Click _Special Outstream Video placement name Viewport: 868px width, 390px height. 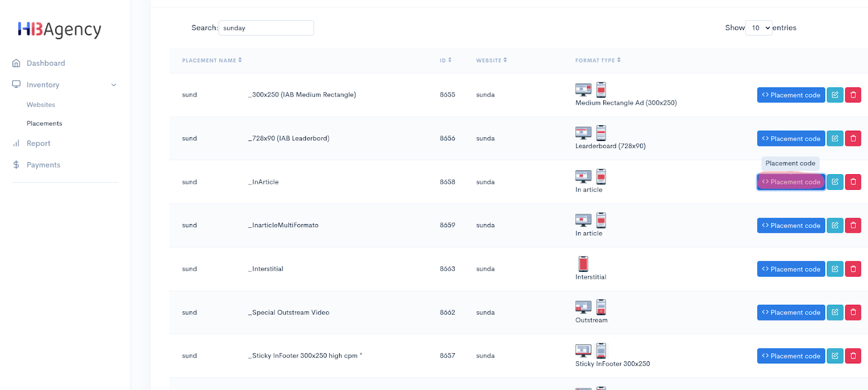click(289, 312)
